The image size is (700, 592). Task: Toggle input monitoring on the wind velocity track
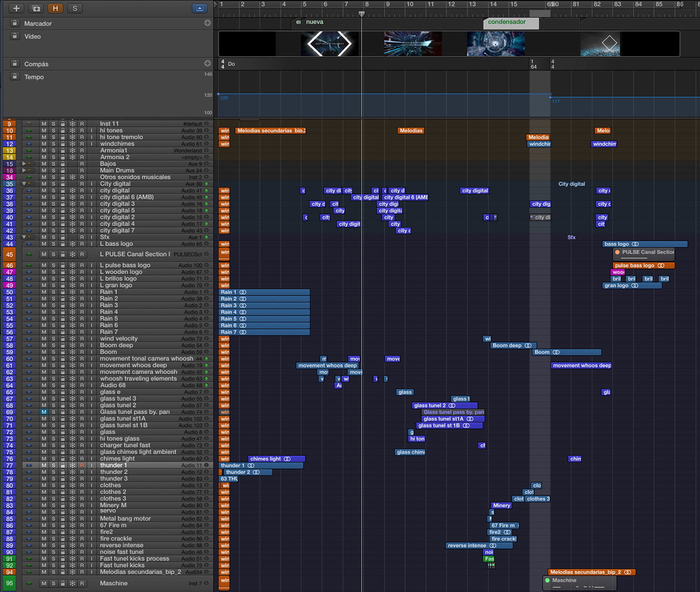point(91,338)
